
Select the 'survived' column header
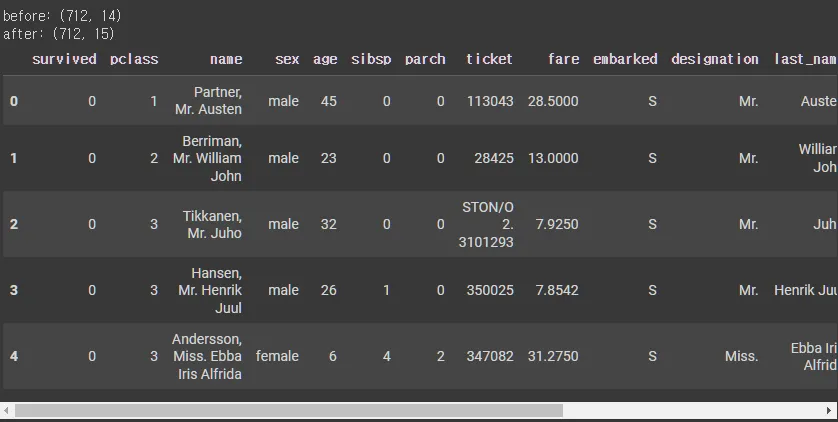click(x=64, y=59)
